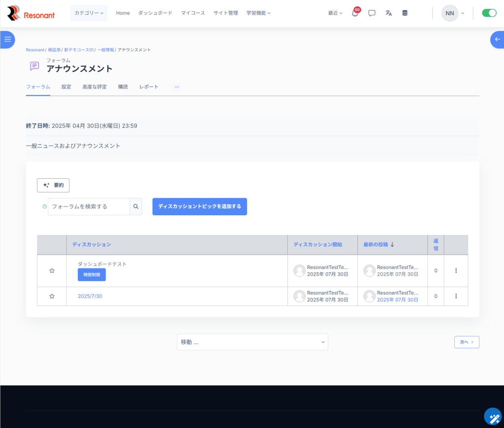Open the レポート tab

149,87
